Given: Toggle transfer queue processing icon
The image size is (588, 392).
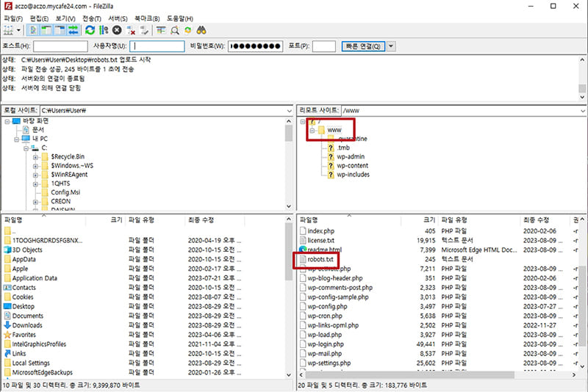Looking at the screenshot, I should (104, 30).
